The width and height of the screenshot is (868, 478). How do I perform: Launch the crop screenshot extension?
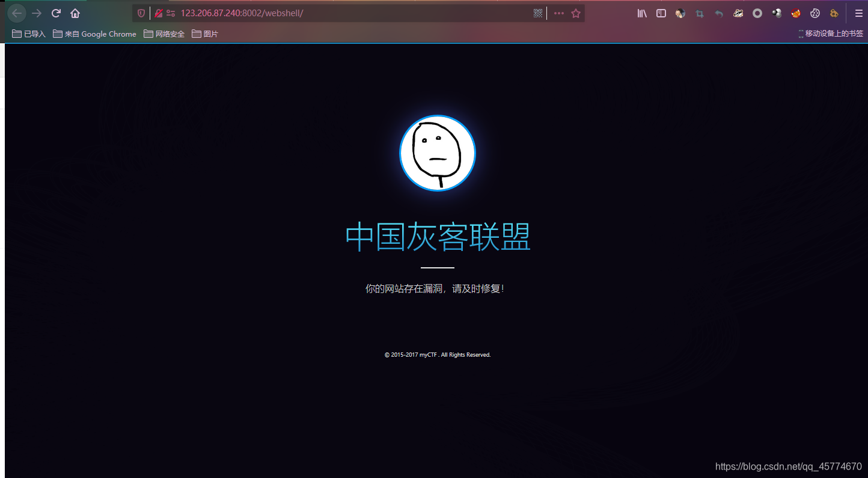click(700, 13)
